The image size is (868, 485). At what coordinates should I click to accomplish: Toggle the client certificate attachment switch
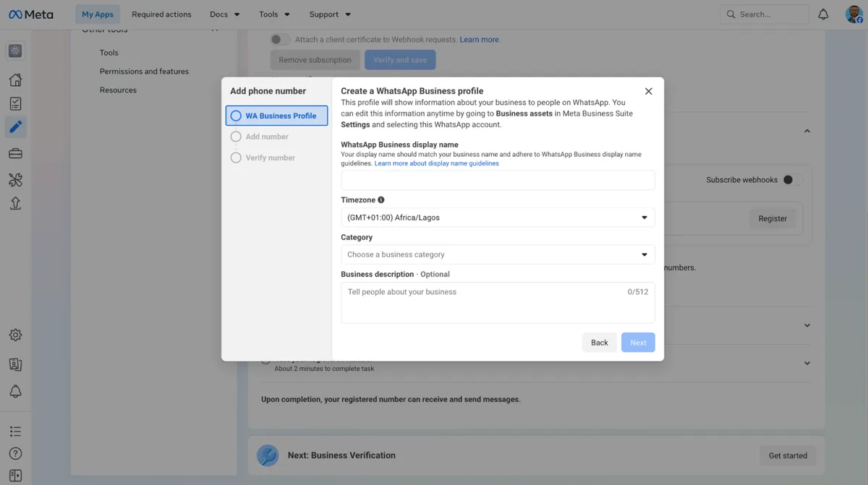(x=280, y=40)
